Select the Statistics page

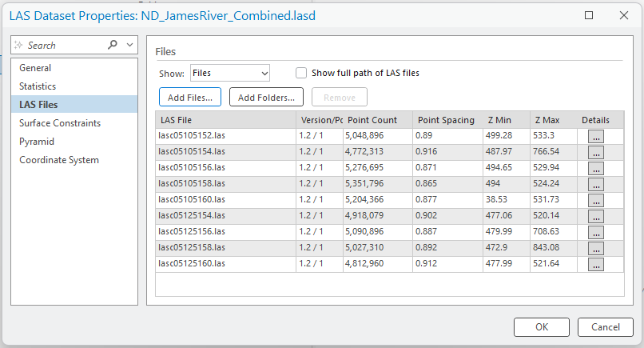74,86
